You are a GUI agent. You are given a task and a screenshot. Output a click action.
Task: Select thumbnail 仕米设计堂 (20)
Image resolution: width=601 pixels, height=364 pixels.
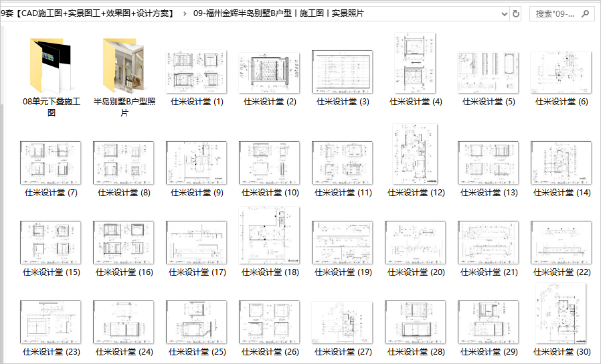point(415,242)
